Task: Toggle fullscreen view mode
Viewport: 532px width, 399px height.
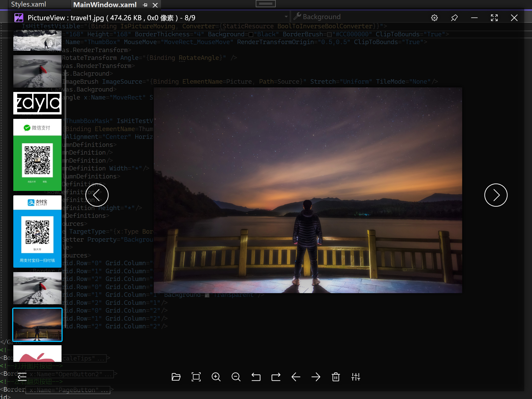Action: pyautogui.click(x=494, y=18)
